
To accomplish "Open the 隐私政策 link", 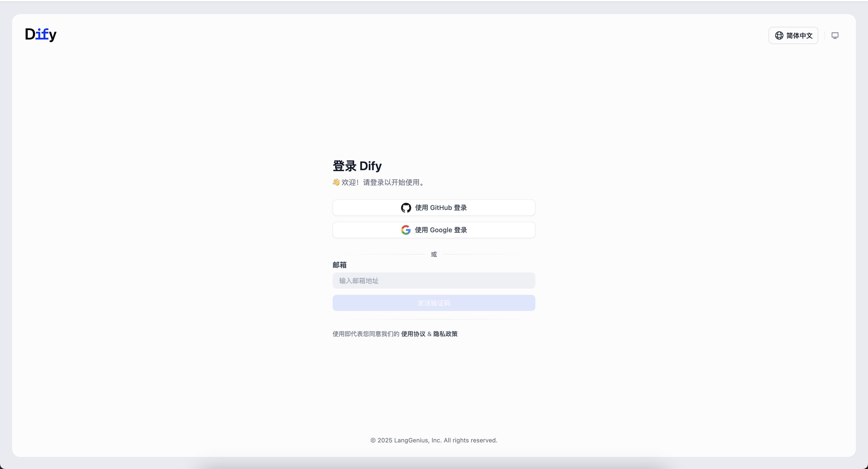I will tap(445, 334).
